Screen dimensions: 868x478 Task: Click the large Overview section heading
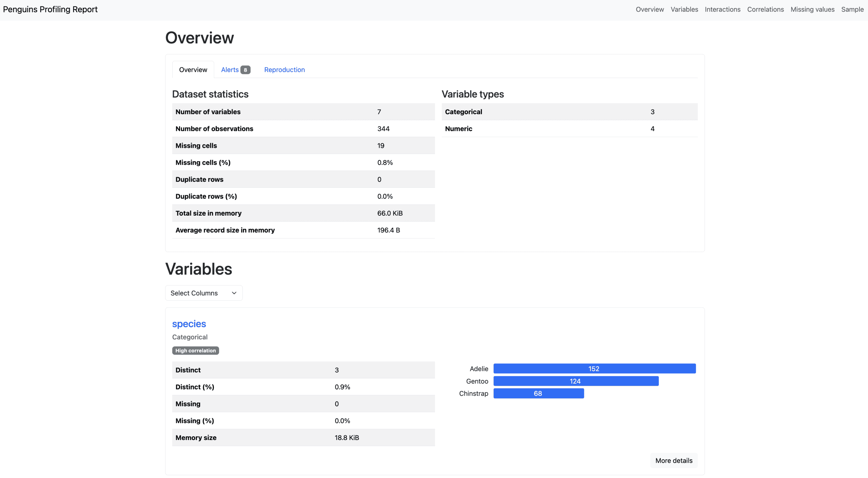point(199,37)
